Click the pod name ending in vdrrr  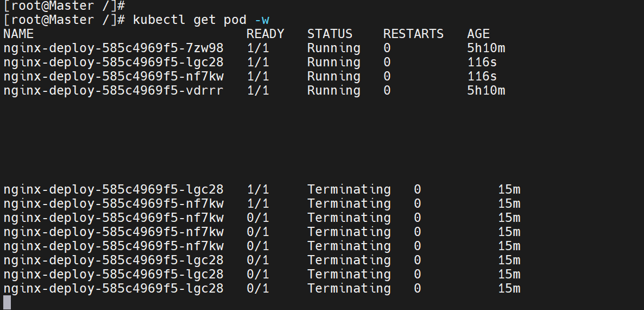pyautogui.click(x=113, y=90)
